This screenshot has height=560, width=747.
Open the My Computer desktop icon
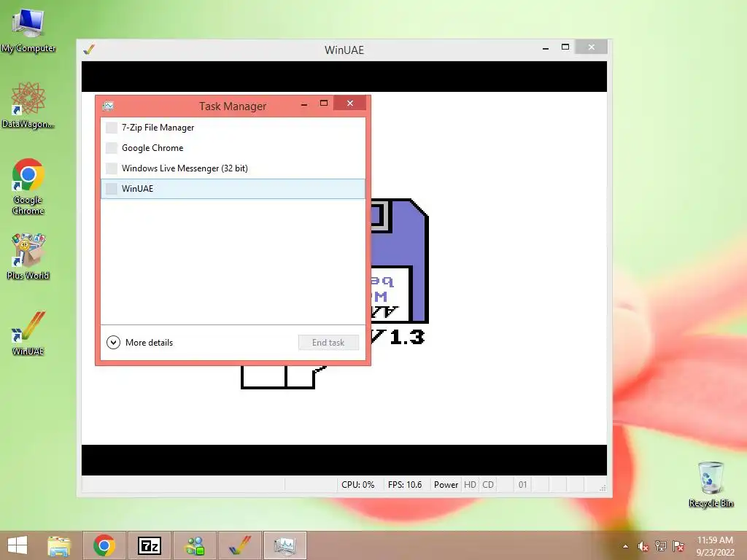[28, 30]
